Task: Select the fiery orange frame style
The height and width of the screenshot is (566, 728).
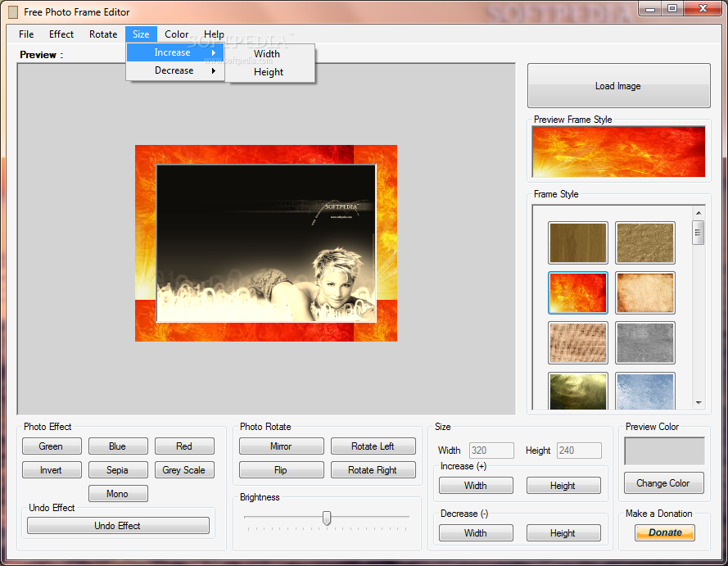Action: point(577,293)
